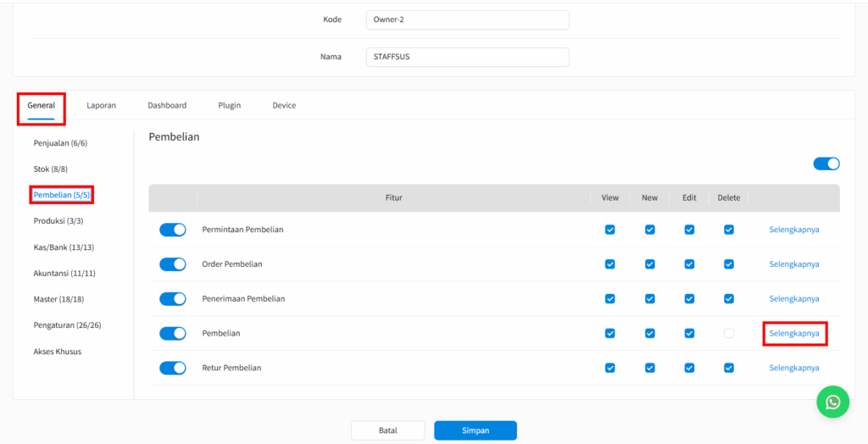This screenshot has height=444, width=868.
Task: Select Penjualan (6/6) in sidebar
Action: 60,143
